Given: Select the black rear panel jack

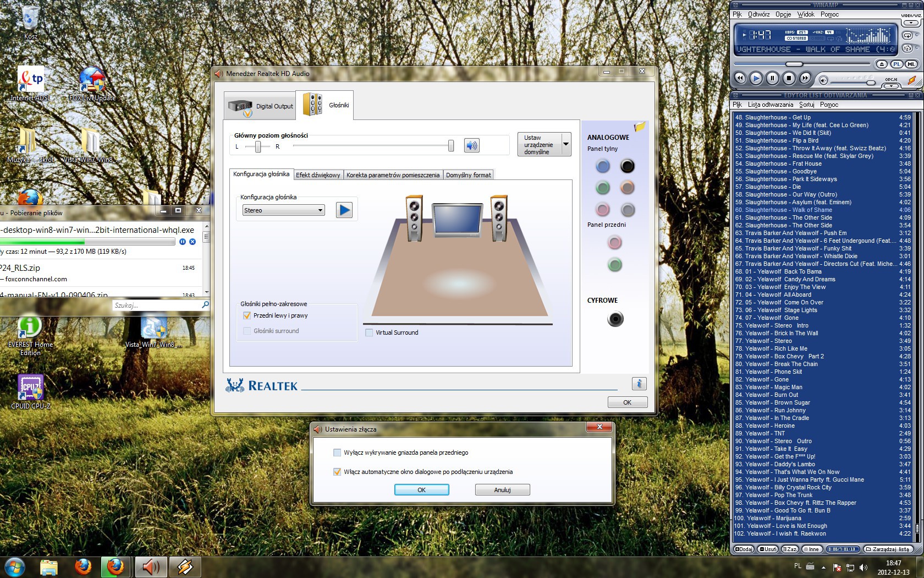Looking at the screenshot, I should click(x=628, y=166).
